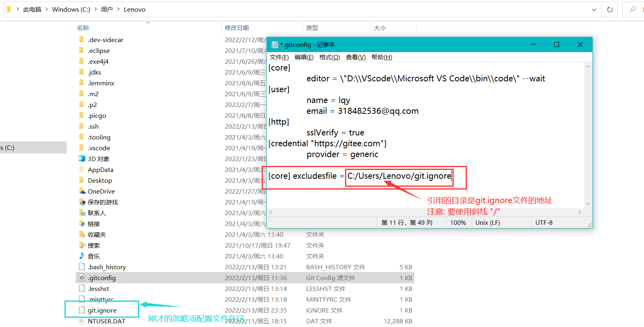This screenshot has width=644, height=327.
Task: Open Notepad 编辑(E) menu
Action: pos(304,57)
